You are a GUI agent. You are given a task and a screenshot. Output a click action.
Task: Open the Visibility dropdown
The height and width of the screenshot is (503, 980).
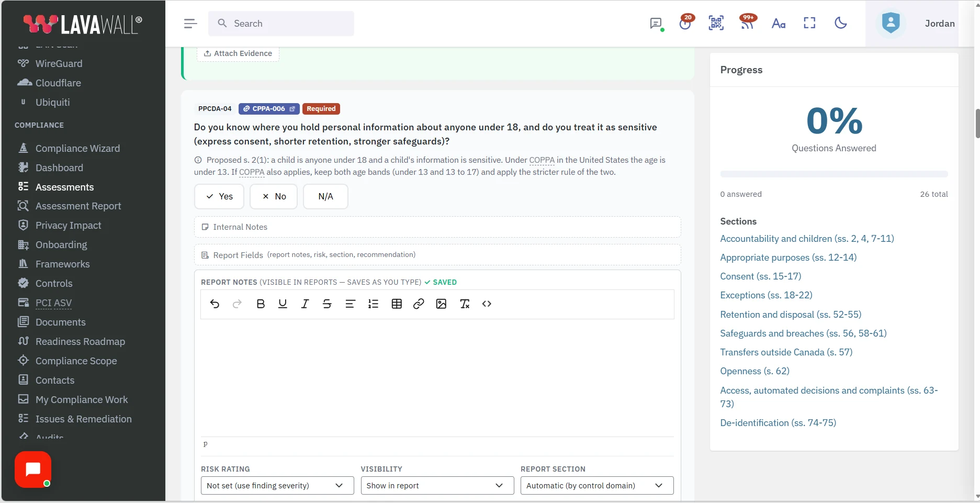437,486
